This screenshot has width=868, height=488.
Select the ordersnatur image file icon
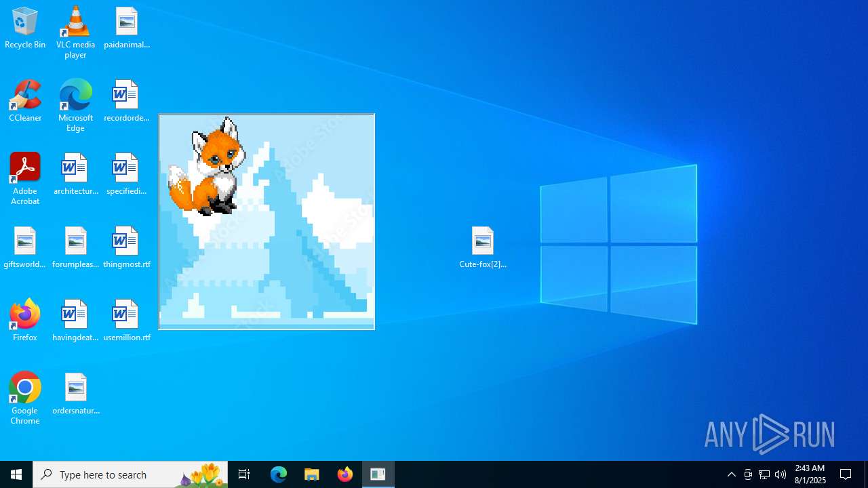(x=76, y=394)
